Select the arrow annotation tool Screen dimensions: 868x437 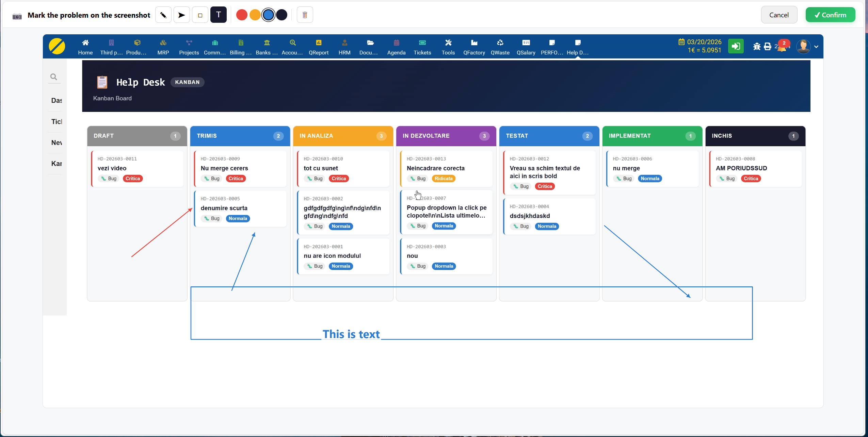(x=182, y=15)
